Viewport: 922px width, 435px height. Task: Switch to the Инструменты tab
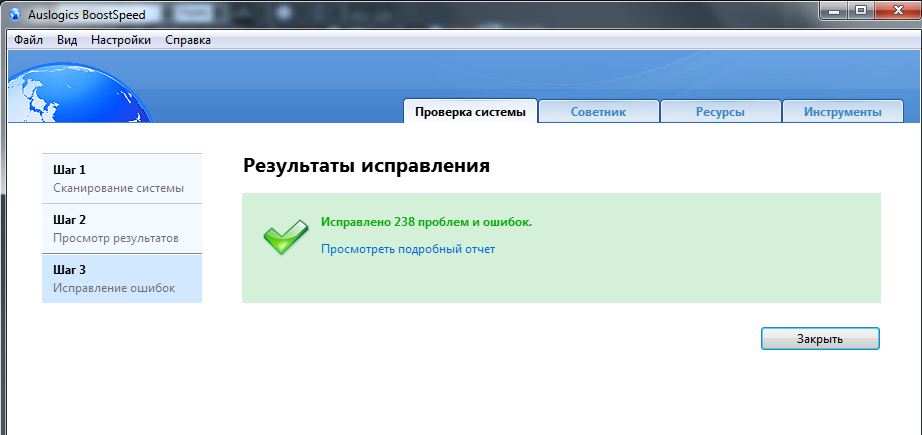(843, 112)
